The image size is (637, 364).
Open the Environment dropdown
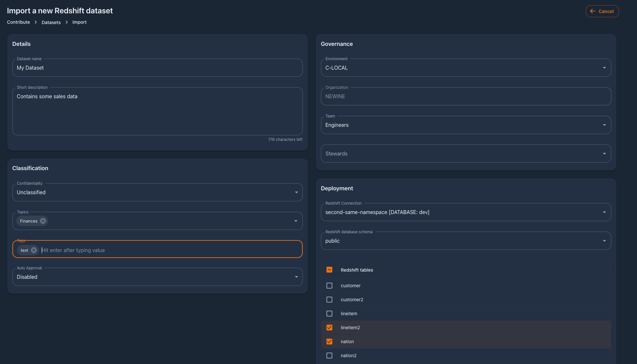click(x=466, y=68)
